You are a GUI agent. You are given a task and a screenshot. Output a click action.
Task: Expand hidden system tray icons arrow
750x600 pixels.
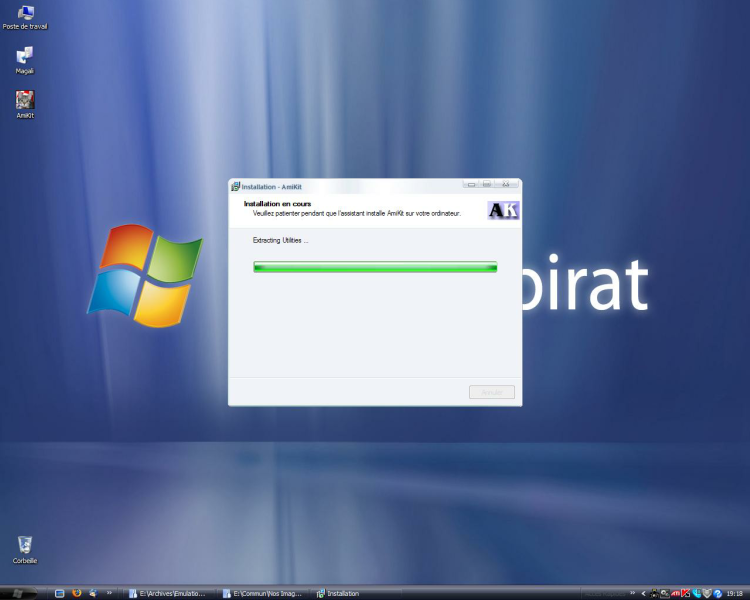644,594
